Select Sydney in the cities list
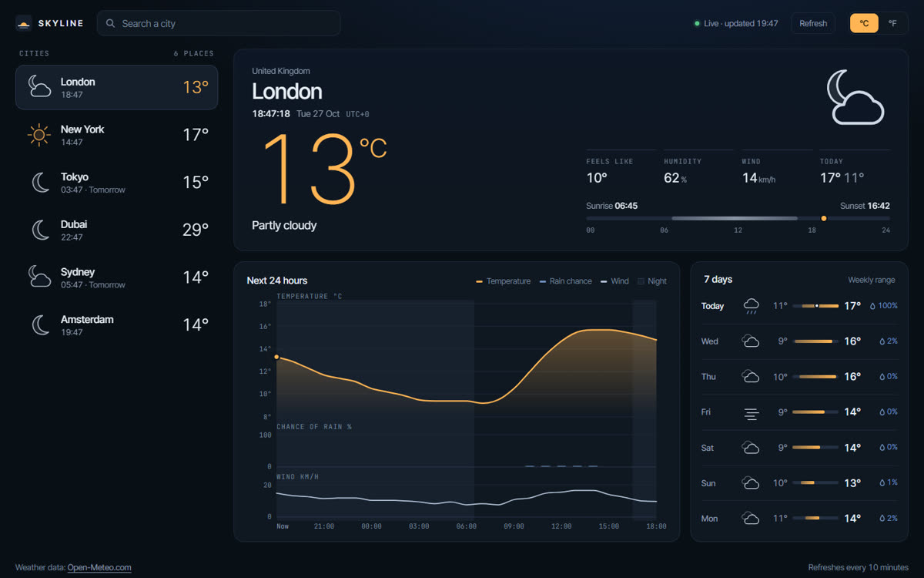Viewport: 924px width, 578px height. tap(117, 277)
